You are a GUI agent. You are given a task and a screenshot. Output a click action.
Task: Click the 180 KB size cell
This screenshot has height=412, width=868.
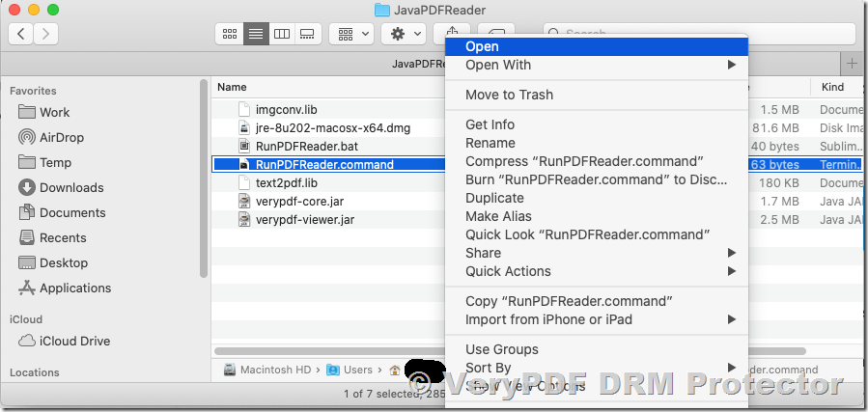[779, 182]
